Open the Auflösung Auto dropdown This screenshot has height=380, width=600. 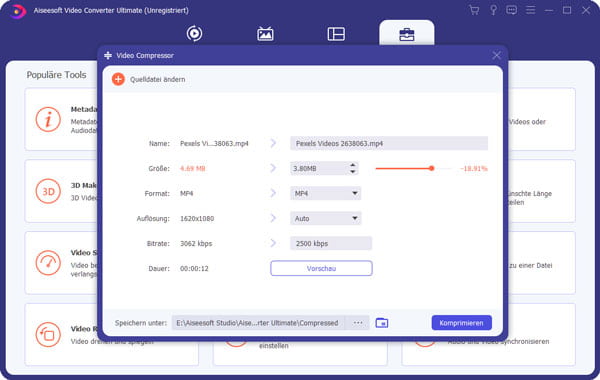pos(325,219)
